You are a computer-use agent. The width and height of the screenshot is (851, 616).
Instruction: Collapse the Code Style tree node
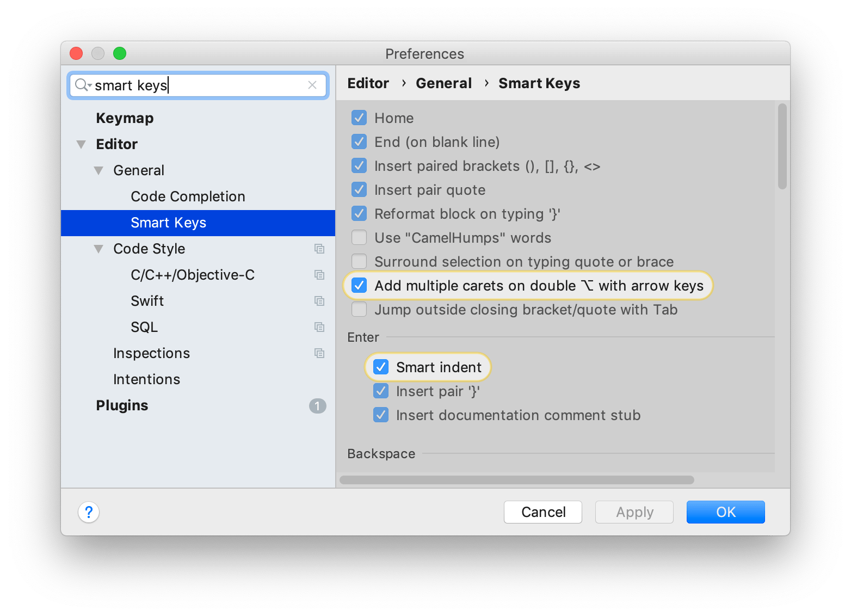pos(98,249)
